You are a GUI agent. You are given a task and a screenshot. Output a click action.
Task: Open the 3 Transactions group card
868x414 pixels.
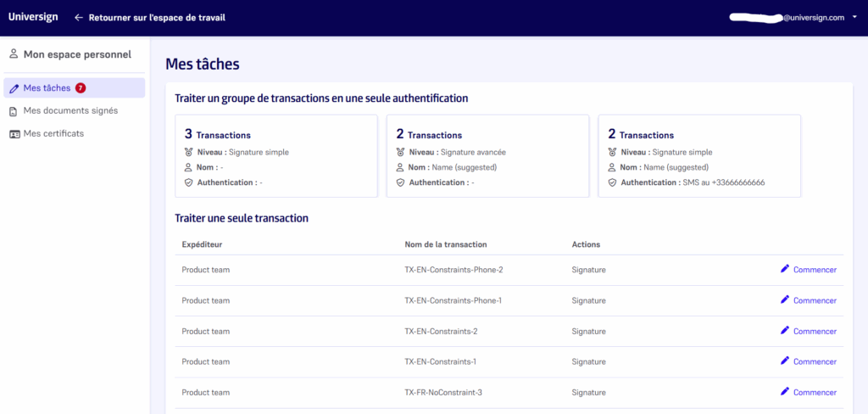tap(275, 156)
